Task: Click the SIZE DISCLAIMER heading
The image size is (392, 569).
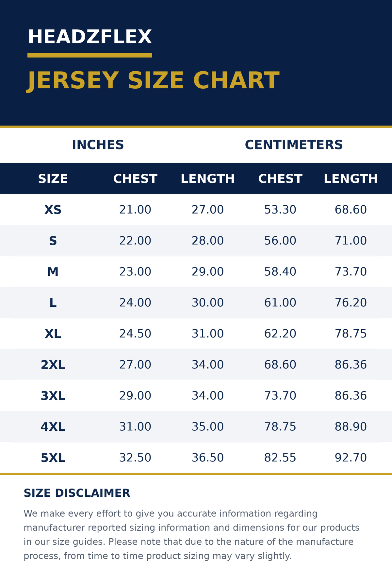Action: (77, 493)
